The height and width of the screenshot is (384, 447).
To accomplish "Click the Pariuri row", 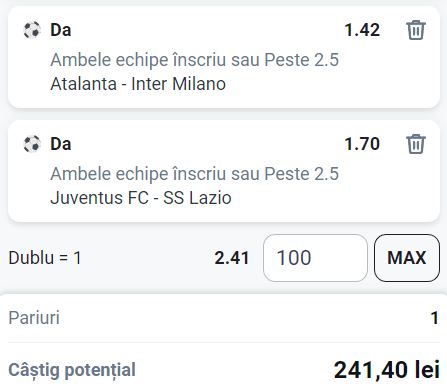I will (224, 318).
